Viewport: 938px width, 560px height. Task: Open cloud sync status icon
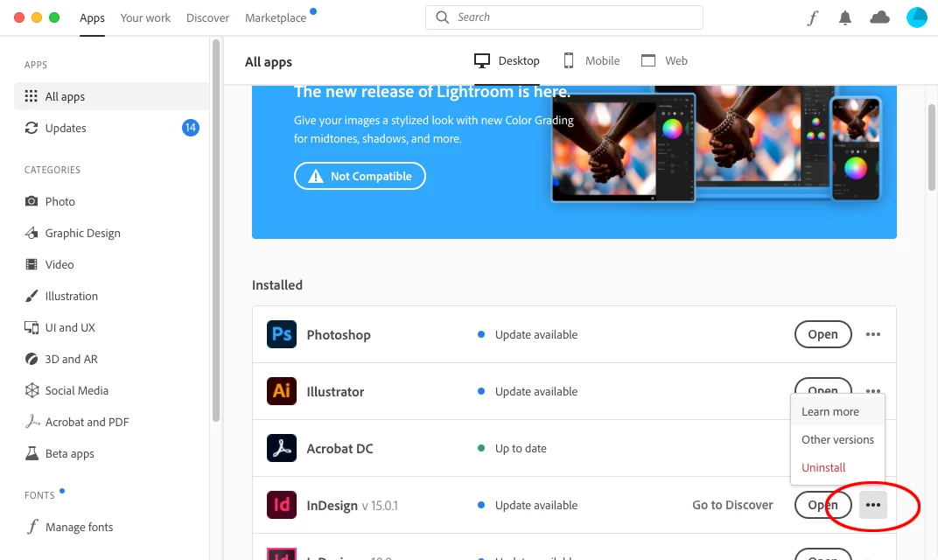879,17
